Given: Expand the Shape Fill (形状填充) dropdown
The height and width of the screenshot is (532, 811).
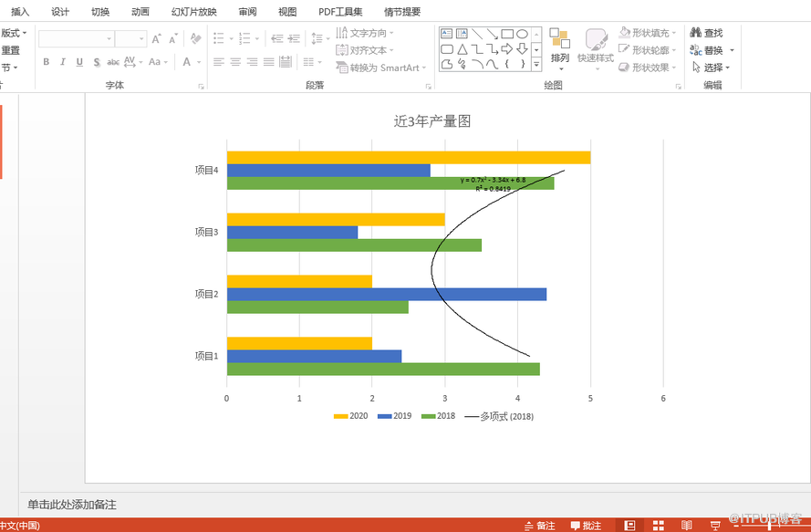Looking at the screenshot, I should (646, 33).
